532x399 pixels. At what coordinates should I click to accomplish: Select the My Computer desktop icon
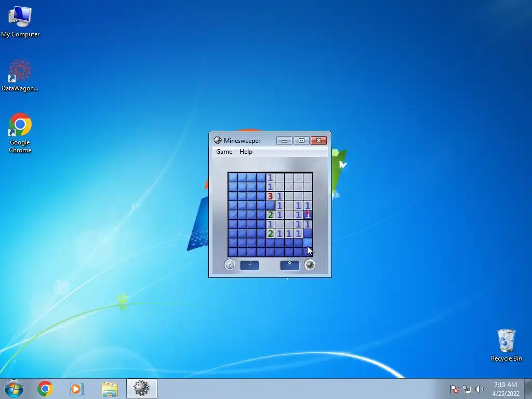pyautogui.click(x=20, y=21)
